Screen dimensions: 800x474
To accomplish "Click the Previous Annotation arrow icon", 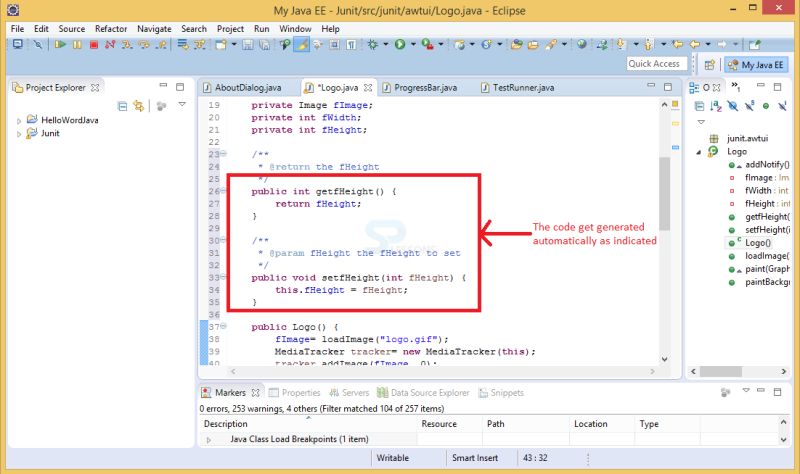I will [648, 44].
